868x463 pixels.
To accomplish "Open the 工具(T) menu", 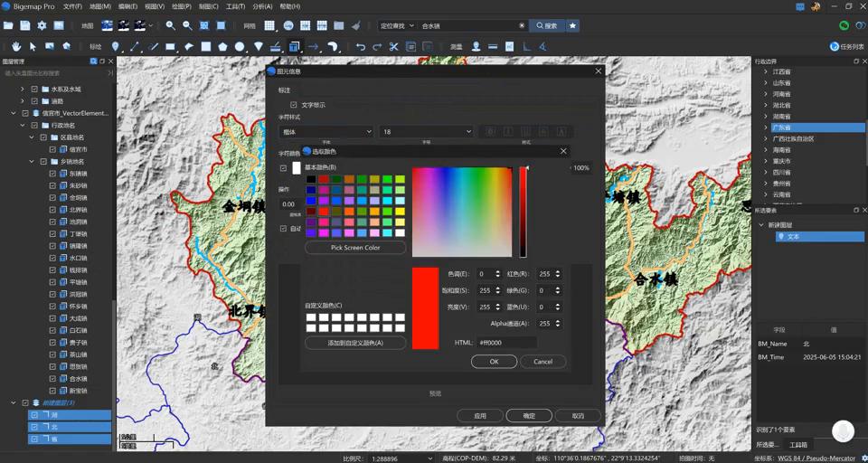I will pos(235,6).
